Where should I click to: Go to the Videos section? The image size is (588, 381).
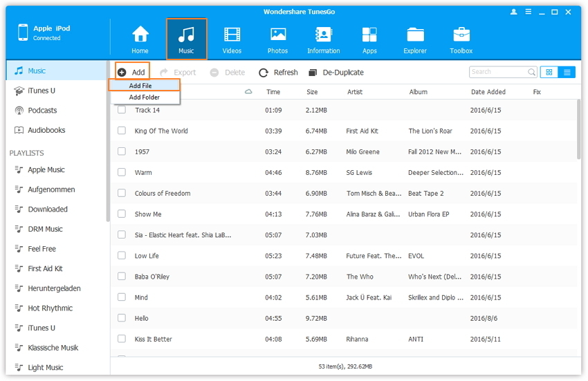point(232,39)
